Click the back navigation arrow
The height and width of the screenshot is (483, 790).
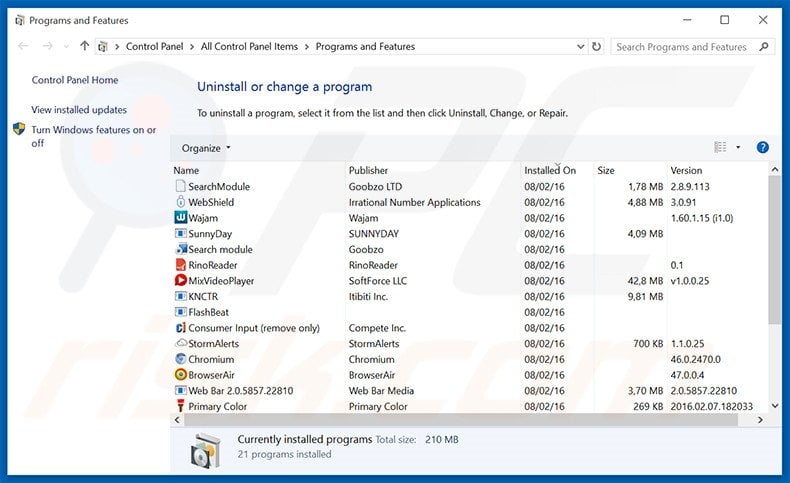click(23, 46)
